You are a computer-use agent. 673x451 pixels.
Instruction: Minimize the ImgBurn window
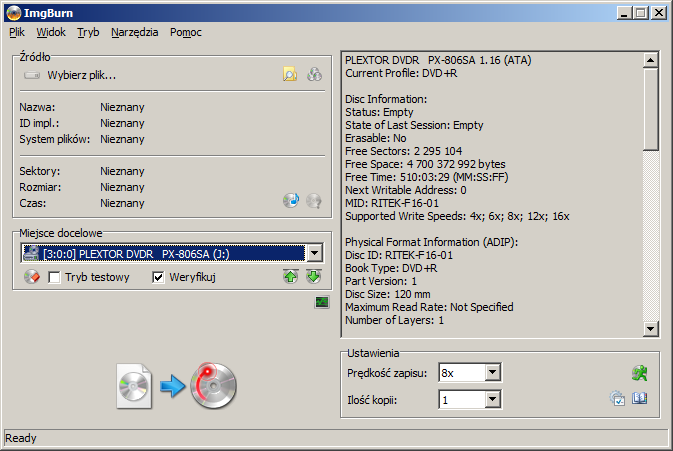point(624,13)
